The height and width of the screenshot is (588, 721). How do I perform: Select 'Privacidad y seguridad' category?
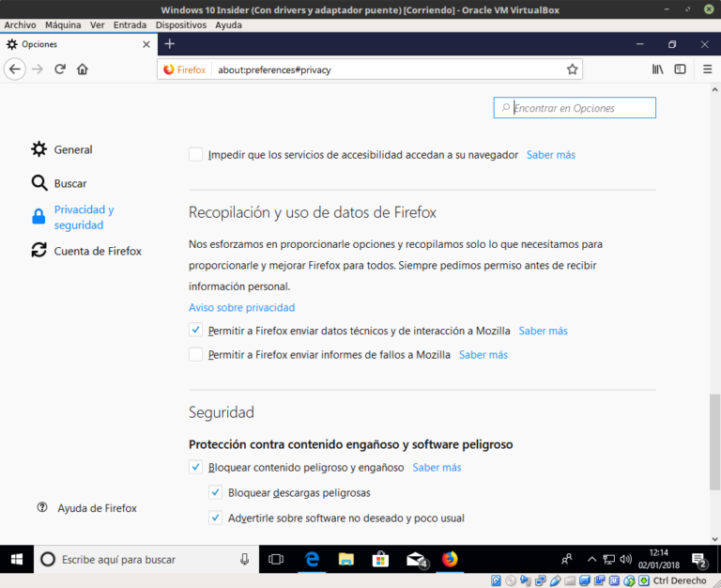(x=72, y=217)
